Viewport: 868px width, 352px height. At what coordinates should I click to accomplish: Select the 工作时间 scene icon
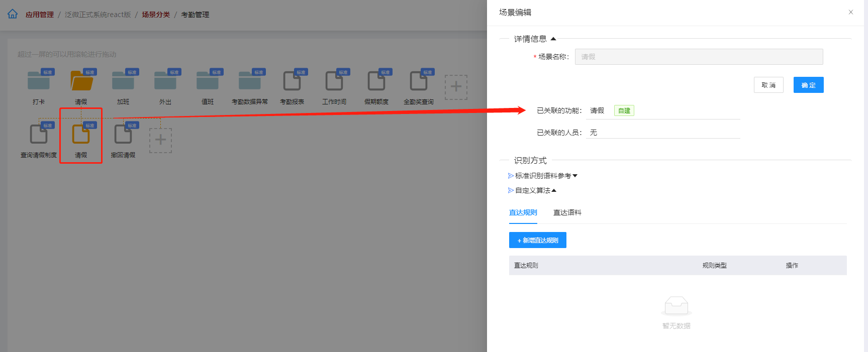coord(334,80)
